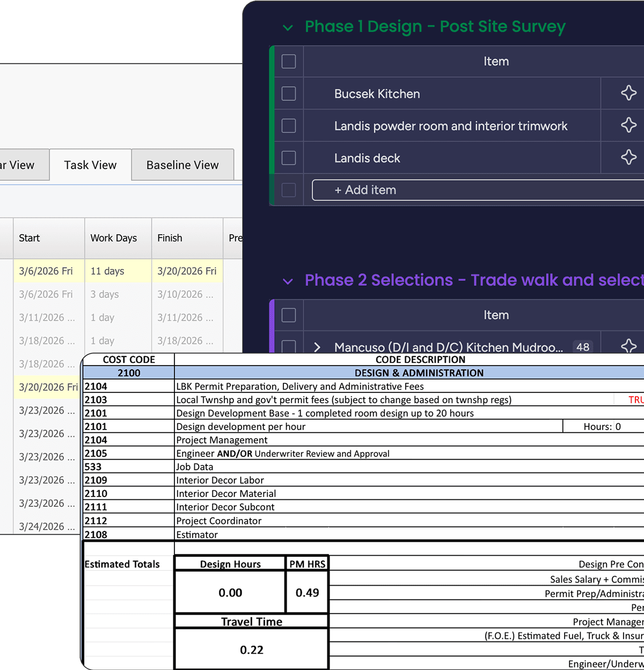Open the Phase 2 Selections group title

coord(474,280)
